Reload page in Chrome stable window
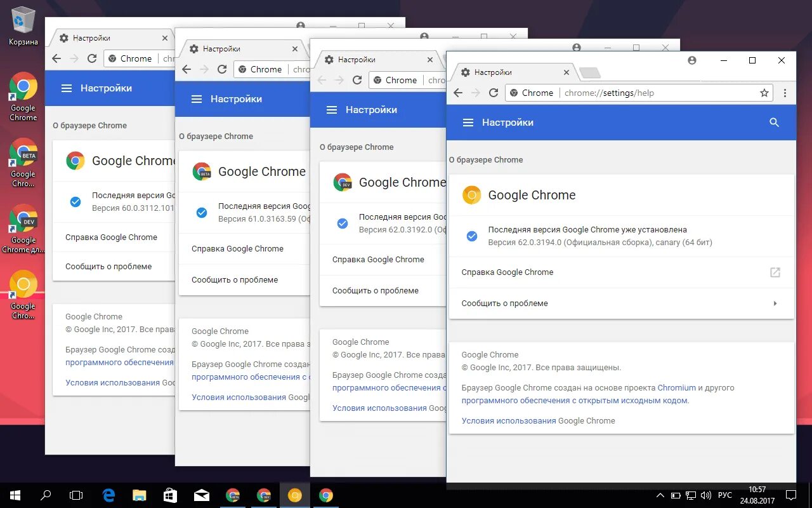The width and height of the screenshot is (812, 508). [x=92, y=58]
